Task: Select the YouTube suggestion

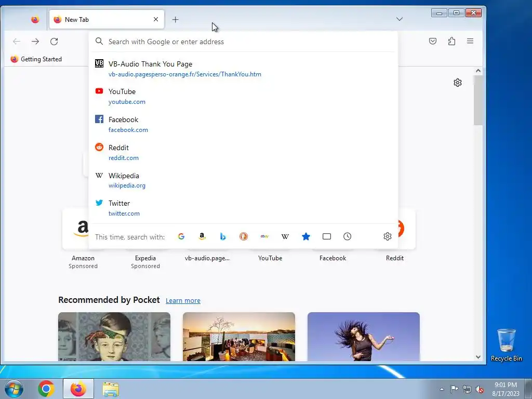Action: pos(243,96)
